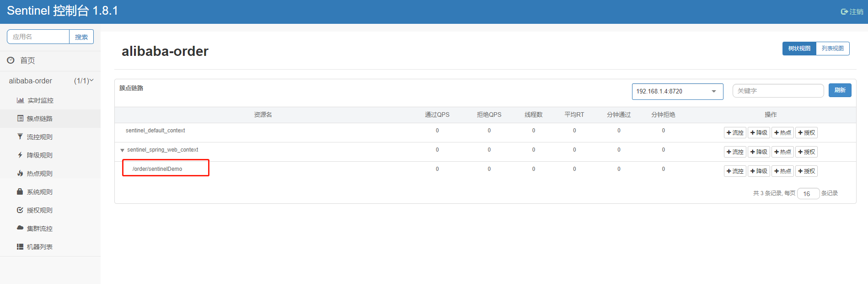Click the 资源名 column header
The height and width of the screenshot is (284, 868).
coord(263,115)
